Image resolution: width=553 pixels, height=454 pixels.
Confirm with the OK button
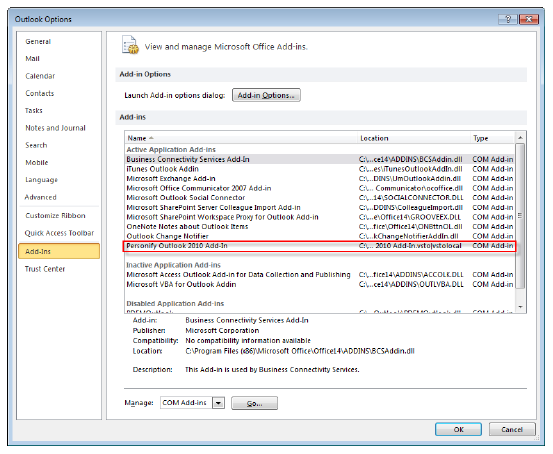(x=458, y=429)
